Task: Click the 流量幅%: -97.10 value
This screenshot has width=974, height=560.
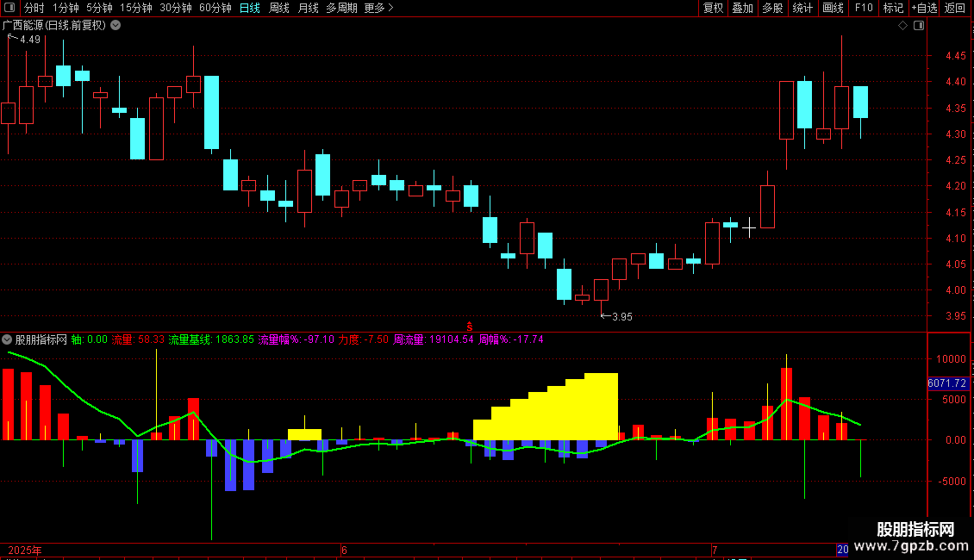Action: [x=297, y=339]
